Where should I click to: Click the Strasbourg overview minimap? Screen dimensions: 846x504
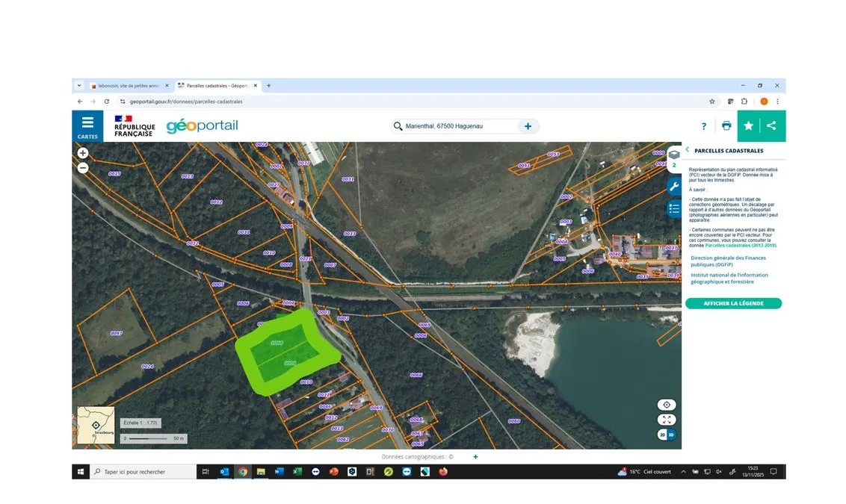(96, 426)
